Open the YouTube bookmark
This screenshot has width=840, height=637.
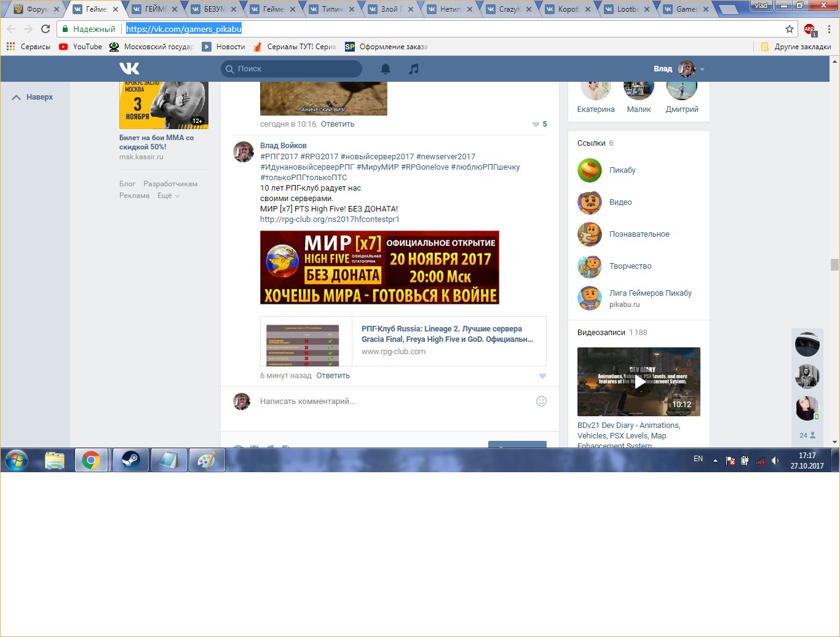(81, 47)
